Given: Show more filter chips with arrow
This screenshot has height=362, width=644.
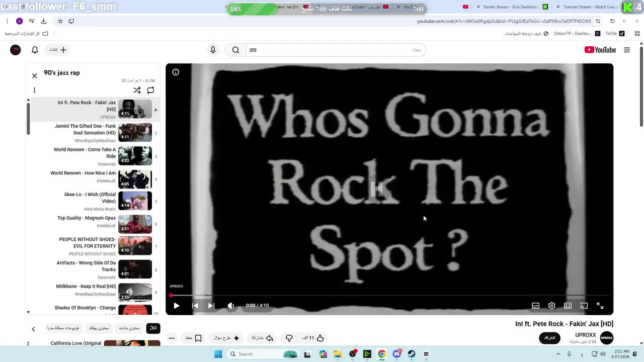Looking at the screenshot, I should click(x=33, y=329).
